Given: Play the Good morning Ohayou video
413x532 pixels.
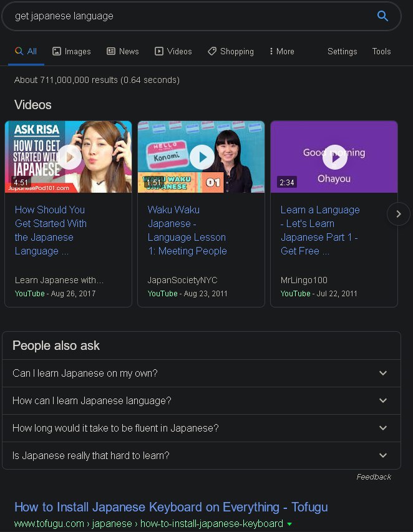Looking at the screenshot, I should pos(334,157).
